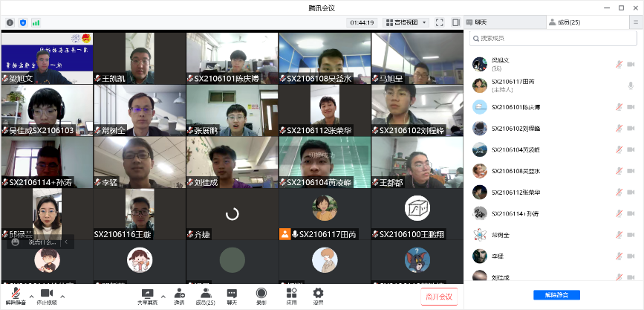Open the grid view layout dropdown
The height and width of the screenshot is (310, 644).
click(406, 22)
